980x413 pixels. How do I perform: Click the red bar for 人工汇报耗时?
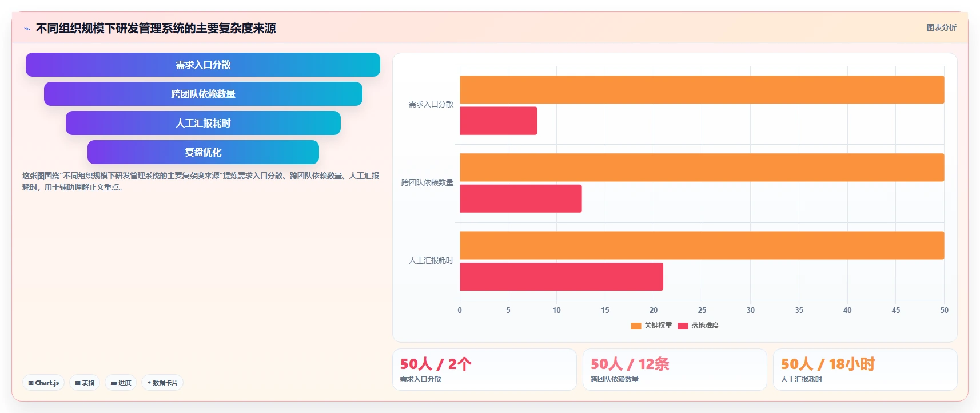pos(561,276)
